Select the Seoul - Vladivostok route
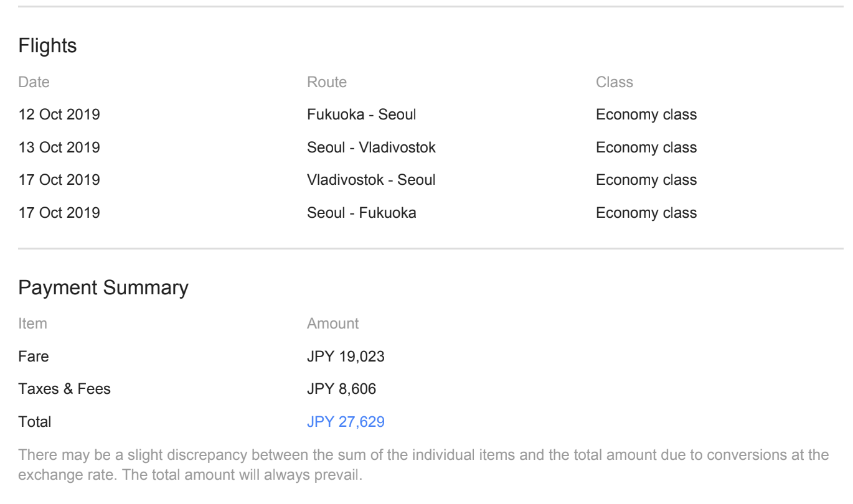The width and height of the screenshot is (853, 504). pyautogui.click(x=371, y=147)
